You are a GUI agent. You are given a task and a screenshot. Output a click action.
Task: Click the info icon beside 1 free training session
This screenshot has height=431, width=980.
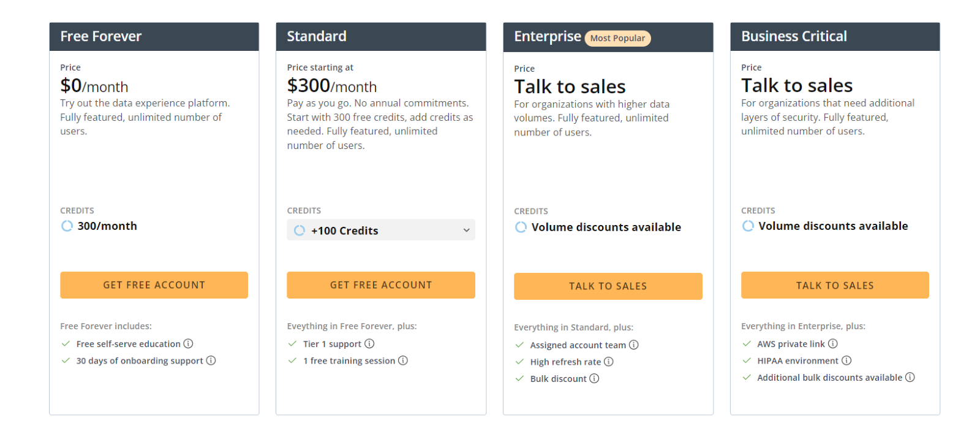tap(404, 360)
